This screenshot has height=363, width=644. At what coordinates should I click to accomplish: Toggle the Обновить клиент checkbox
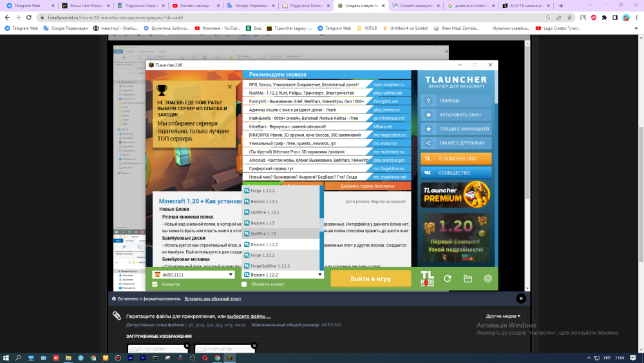tap(244, 284)
